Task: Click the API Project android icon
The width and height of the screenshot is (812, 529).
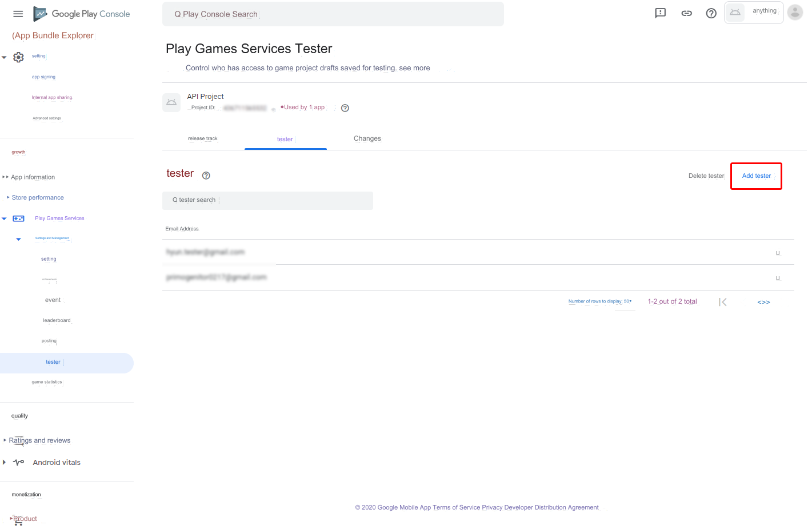Action: click(171, 102)
